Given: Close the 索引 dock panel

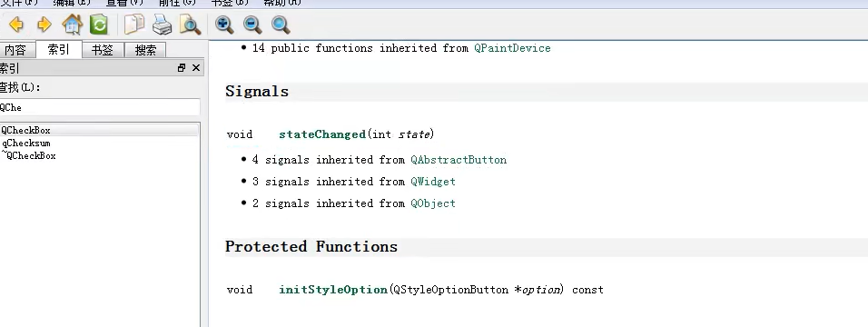Looking at the screenshot, I should pos(195,67).
